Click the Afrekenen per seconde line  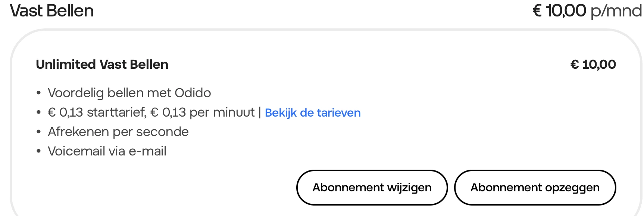[x=118, y=132]
